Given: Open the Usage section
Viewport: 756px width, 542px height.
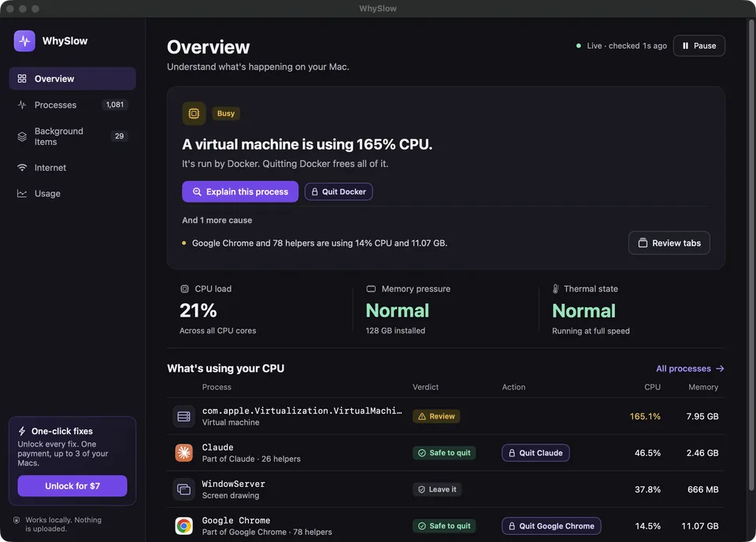Looking at the screenshot, I should (x=72, y=193).
